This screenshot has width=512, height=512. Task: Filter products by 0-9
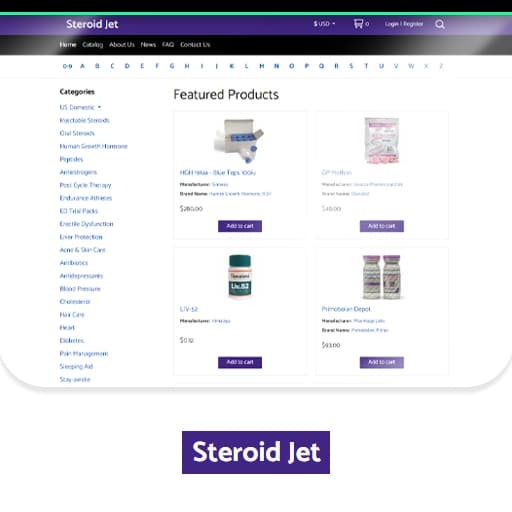[x=67, y=66]
